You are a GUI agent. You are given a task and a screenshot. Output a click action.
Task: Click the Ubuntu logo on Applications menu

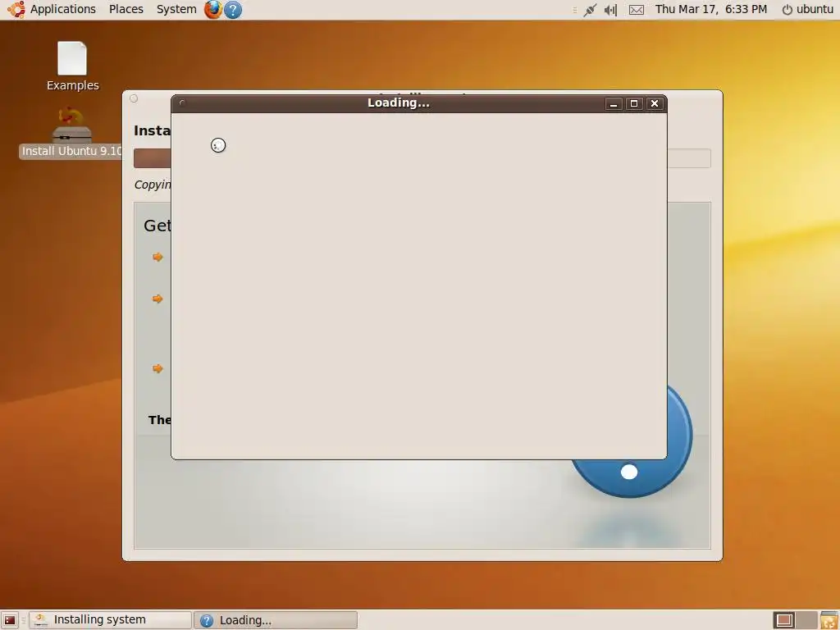pos(16,10)
